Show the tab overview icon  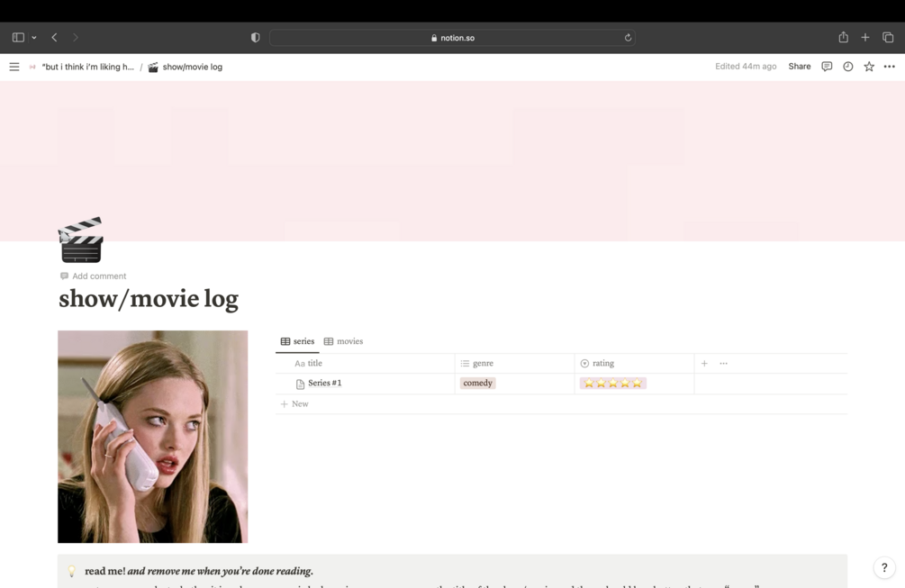[888, 38]
